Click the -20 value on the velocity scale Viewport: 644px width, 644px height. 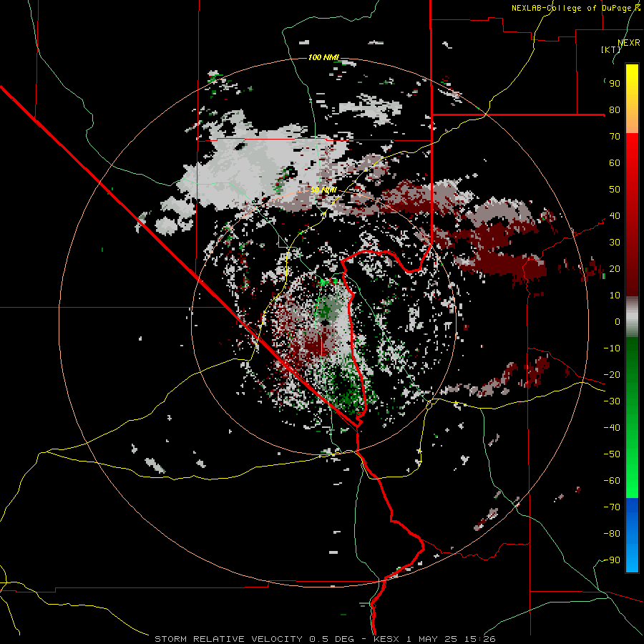click(612, 375)
